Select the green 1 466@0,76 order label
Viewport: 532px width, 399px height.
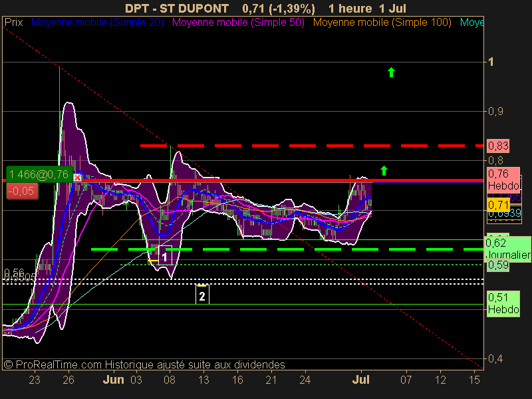pos(39,174)
